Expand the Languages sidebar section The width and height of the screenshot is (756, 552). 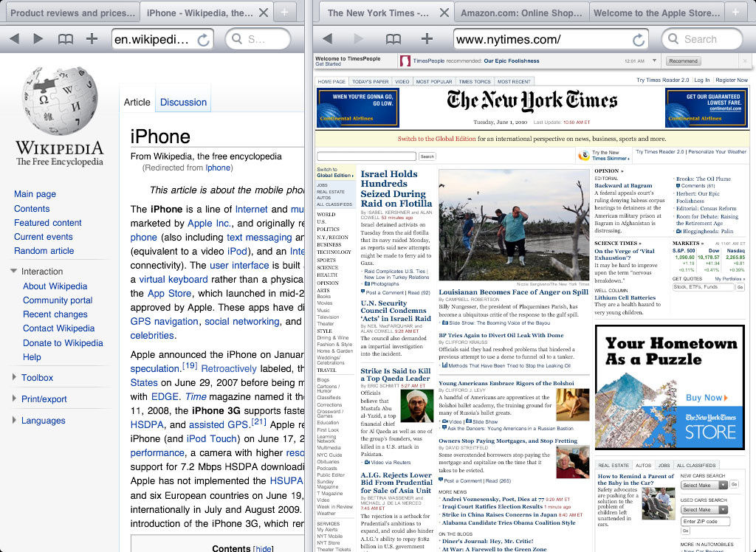pos(14,420)
